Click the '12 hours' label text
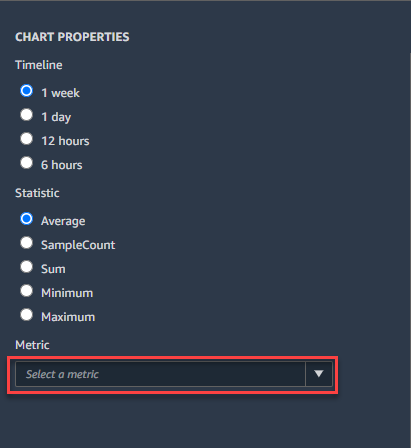 point(65,141)
